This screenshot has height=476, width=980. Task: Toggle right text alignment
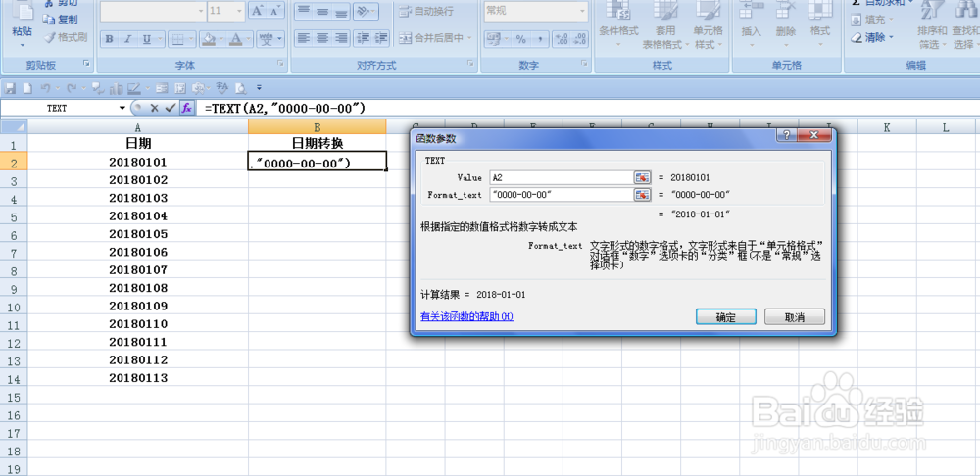click(x=341, y=39)
